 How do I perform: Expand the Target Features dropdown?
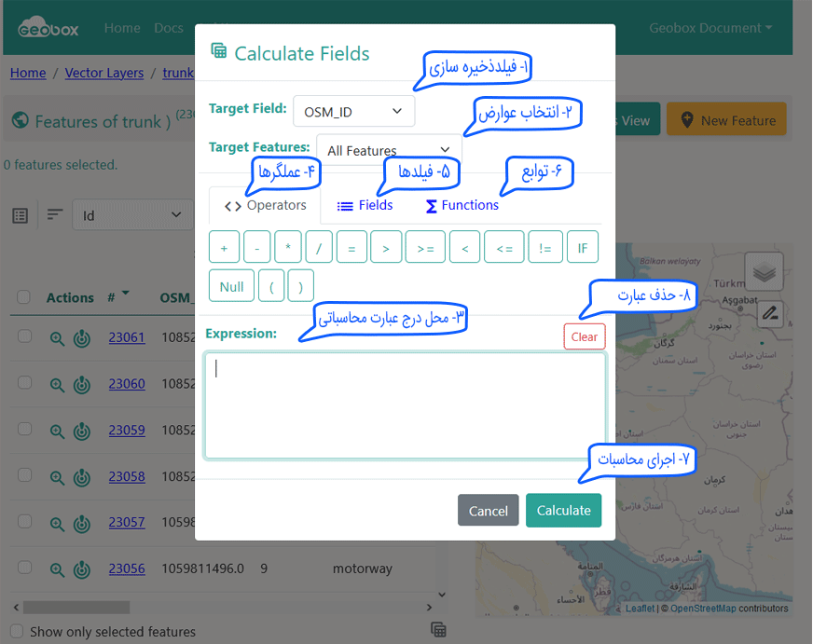[389, 150]
